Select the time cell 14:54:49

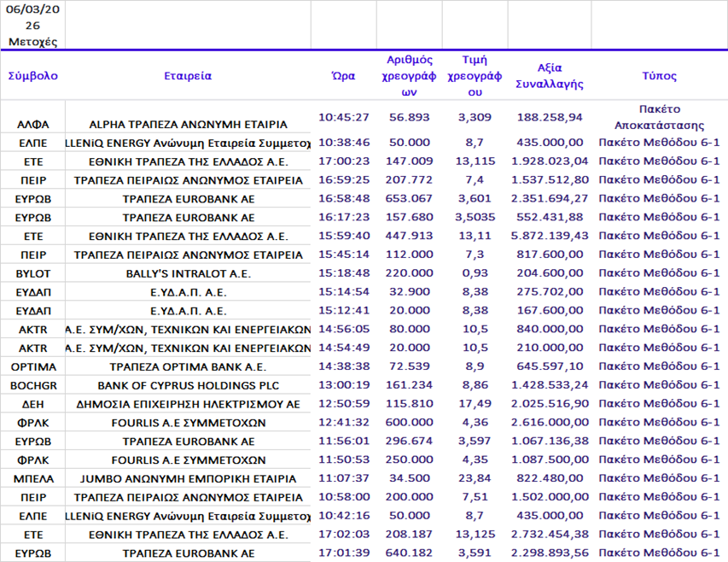(344, 348)
